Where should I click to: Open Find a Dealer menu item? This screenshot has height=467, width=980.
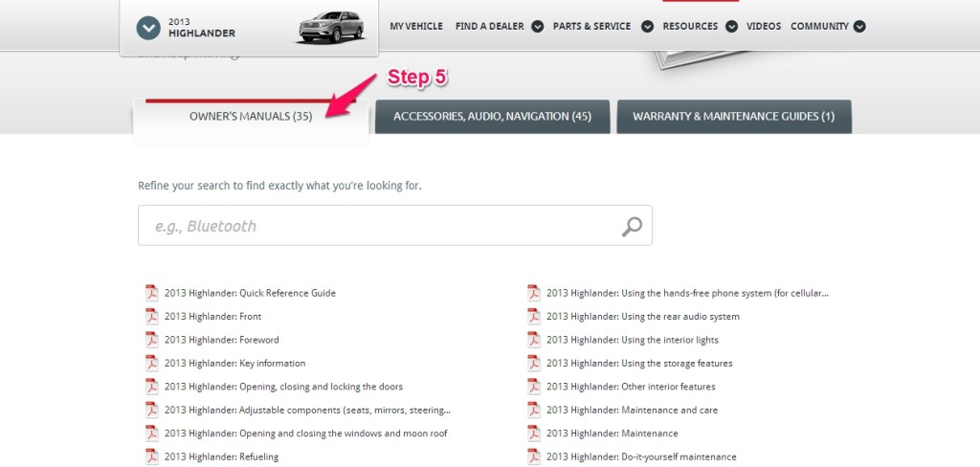coord(490,26)
